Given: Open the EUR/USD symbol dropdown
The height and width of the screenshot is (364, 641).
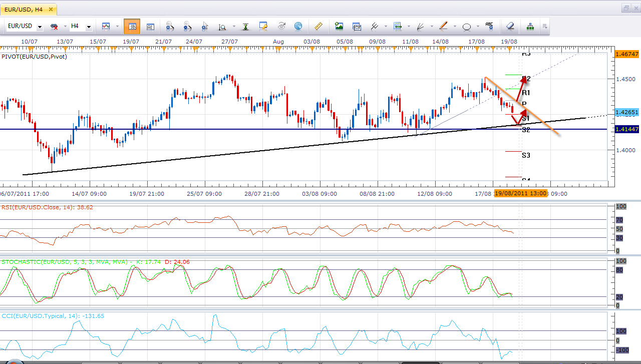Looking at the screenshot, I should (x=39, y=27).
